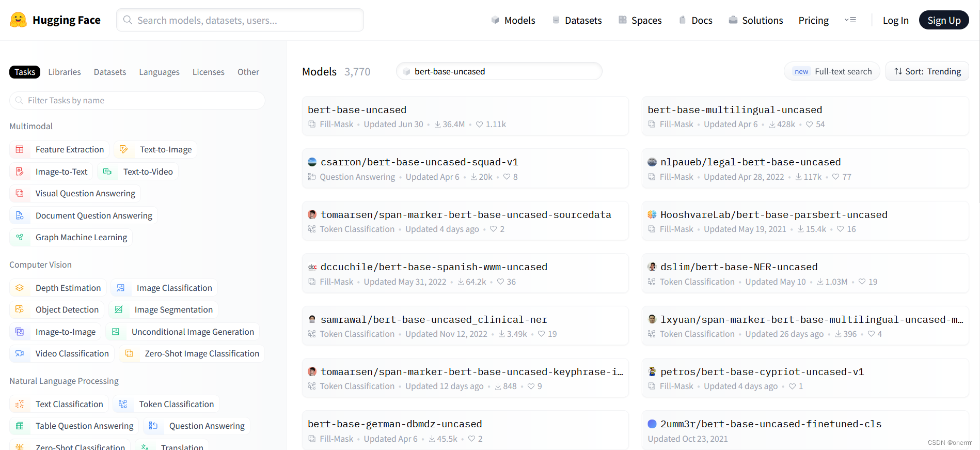Screen dimensions: 980x450
Task: Switch to the Libraries filter tab
Action: (65, 72)
